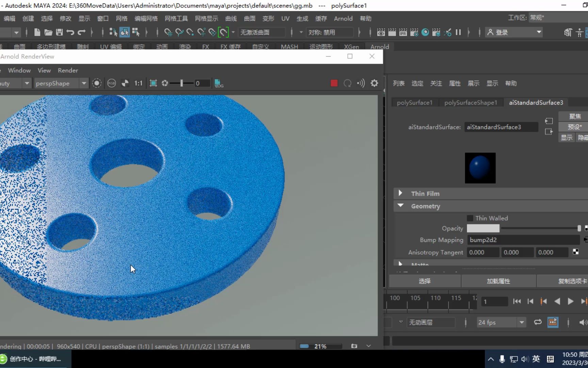This screenshot has width=588, height=368.
Task: Open RenderView's Render menu
Action: pos(68,70)
